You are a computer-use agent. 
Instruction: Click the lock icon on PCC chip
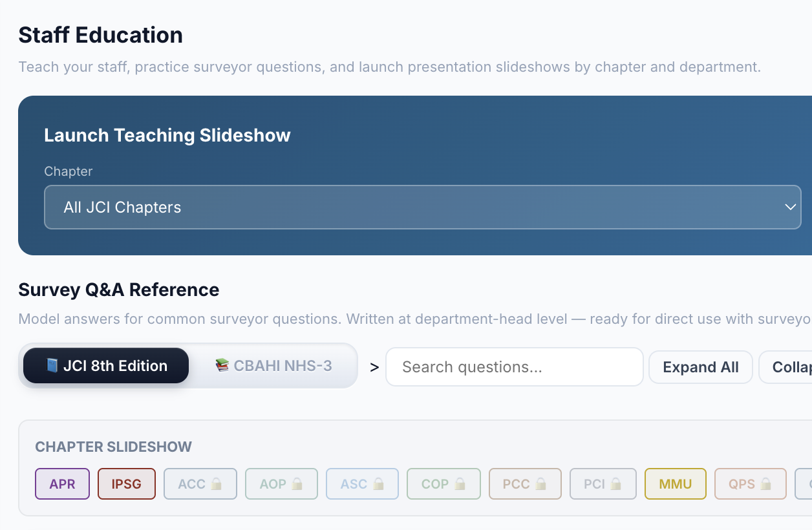pyautogui.click(x=541, y=484)
